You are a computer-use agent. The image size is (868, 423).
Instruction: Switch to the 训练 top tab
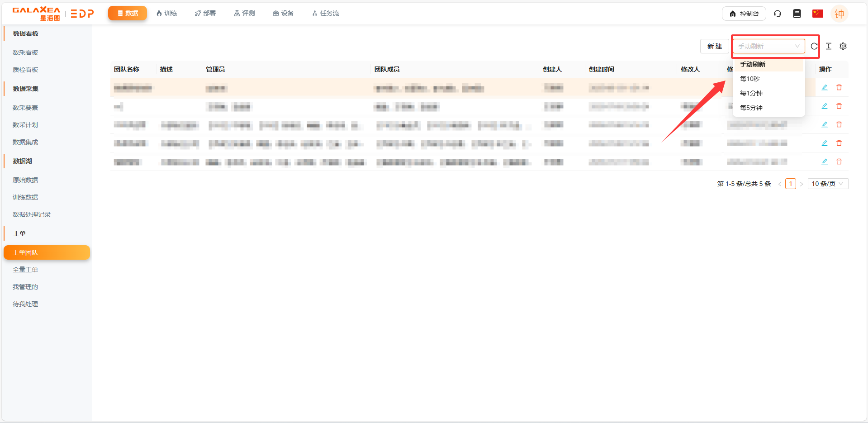[166, 14]
